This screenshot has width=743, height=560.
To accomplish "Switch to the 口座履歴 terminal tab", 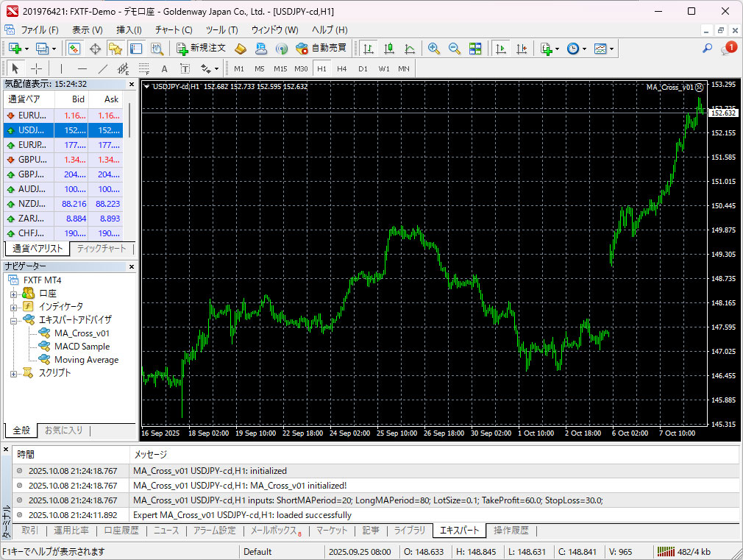I will [x=121, y=530].
